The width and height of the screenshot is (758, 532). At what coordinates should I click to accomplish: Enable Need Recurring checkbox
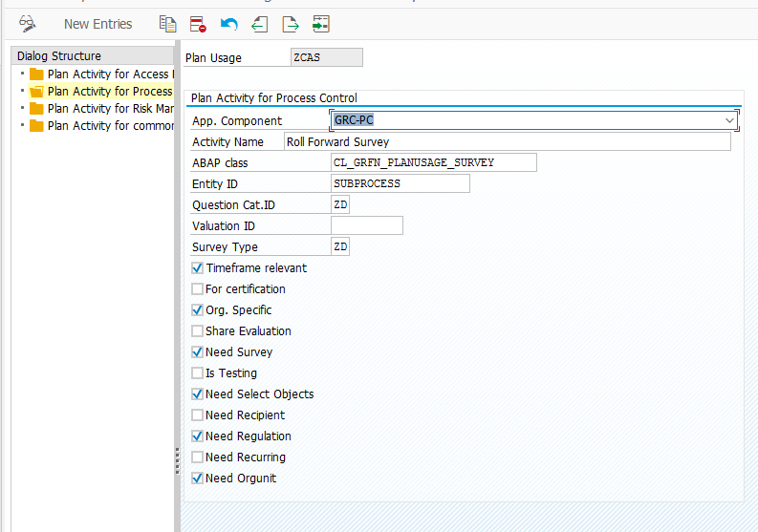point(197,458)
